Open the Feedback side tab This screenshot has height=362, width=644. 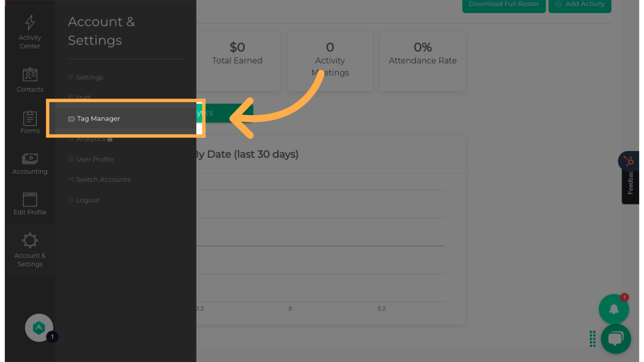click(x=630, y=183)
